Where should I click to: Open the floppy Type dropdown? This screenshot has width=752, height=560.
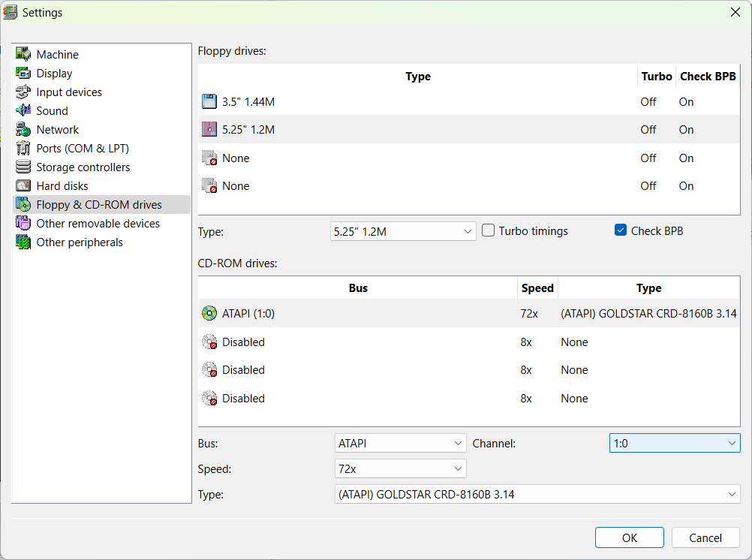403,232
